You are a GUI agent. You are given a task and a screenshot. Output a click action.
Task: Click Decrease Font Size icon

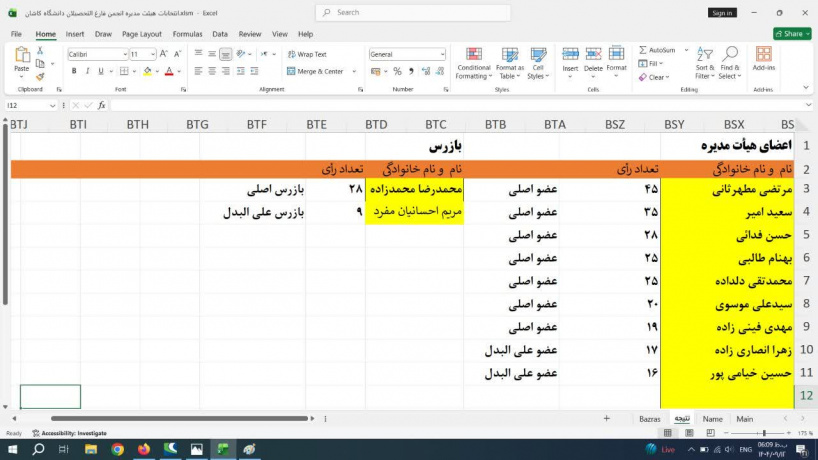pos(177,54)
